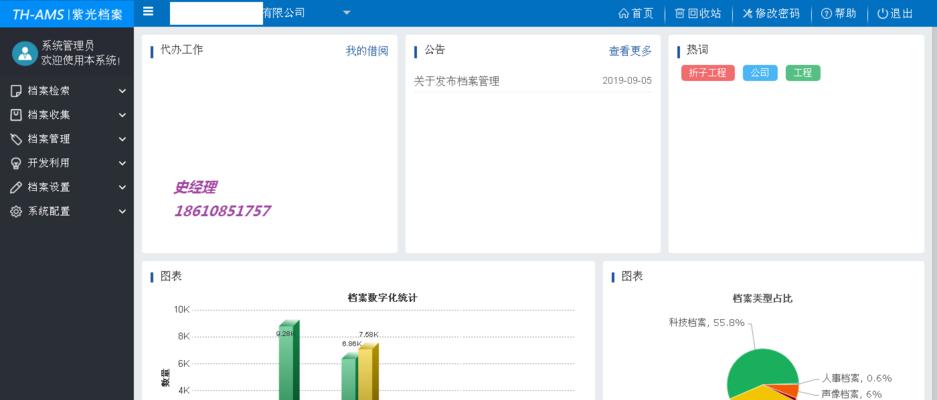
Task: Click the 有限公司 company name text
Action: tap(283, 13)
